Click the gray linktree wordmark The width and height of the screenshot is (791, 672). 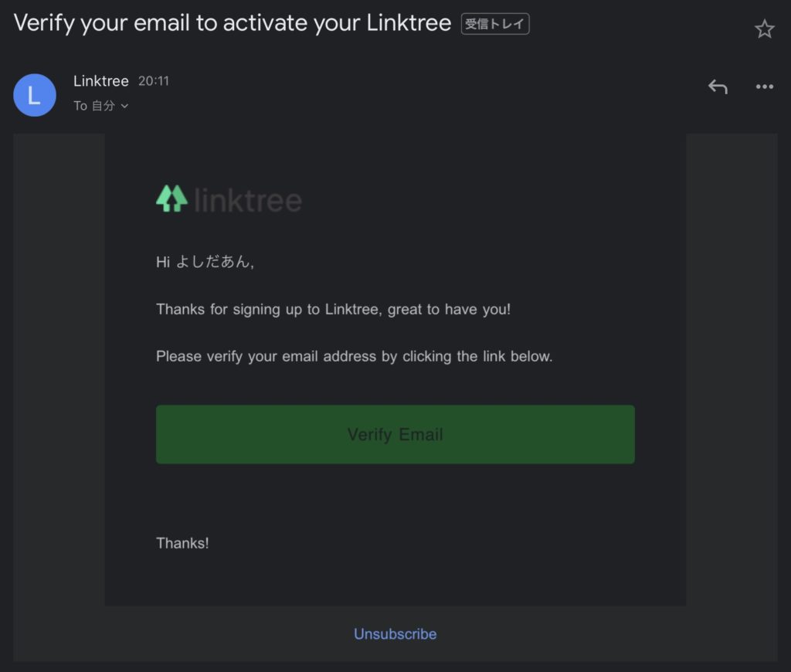tap(248, 201)
